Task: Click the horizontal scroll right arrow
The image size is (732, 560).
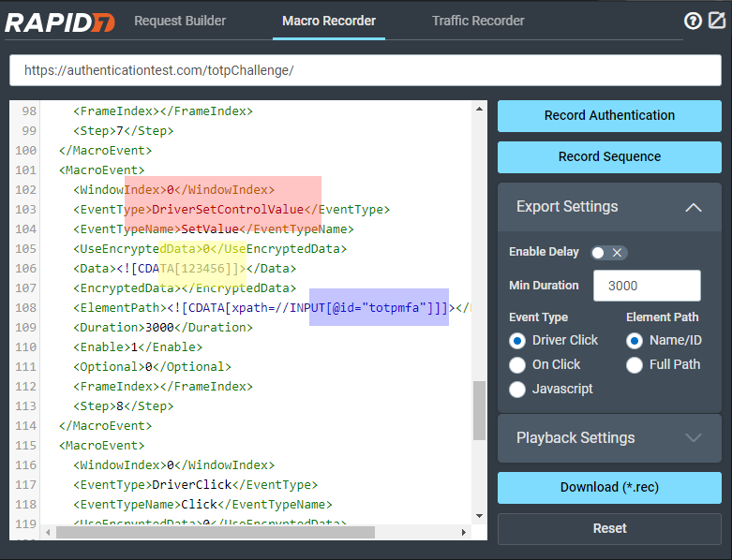Action: (x=463, y=532)
